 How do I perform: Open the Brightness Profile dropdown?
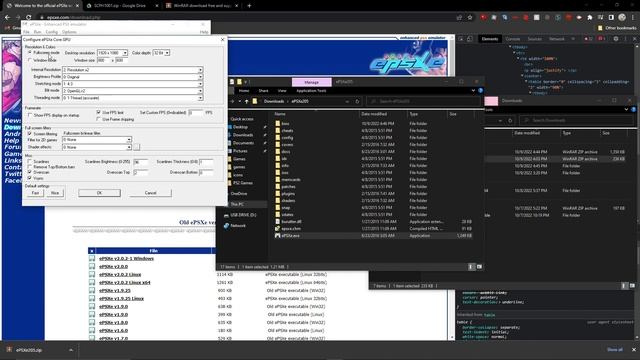point(132,77)
